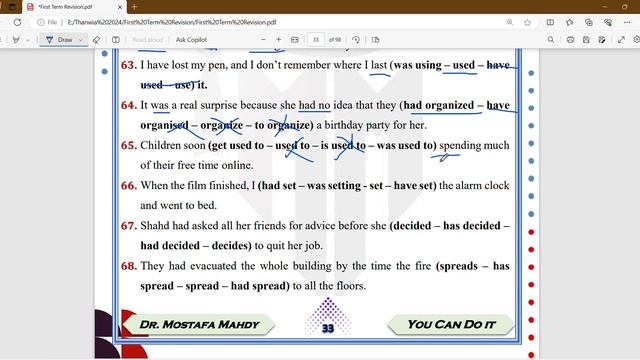
Task: Open the Collections panel
Action: (x=589, y=22)
